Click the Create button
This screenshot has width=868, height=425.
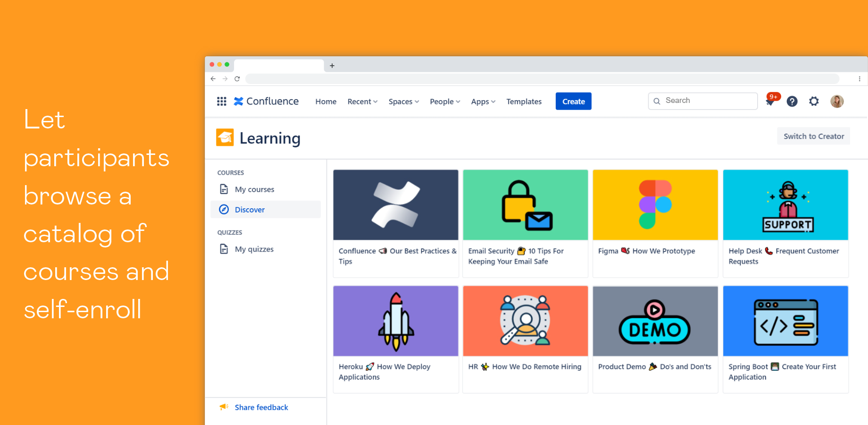coord(574,101)
